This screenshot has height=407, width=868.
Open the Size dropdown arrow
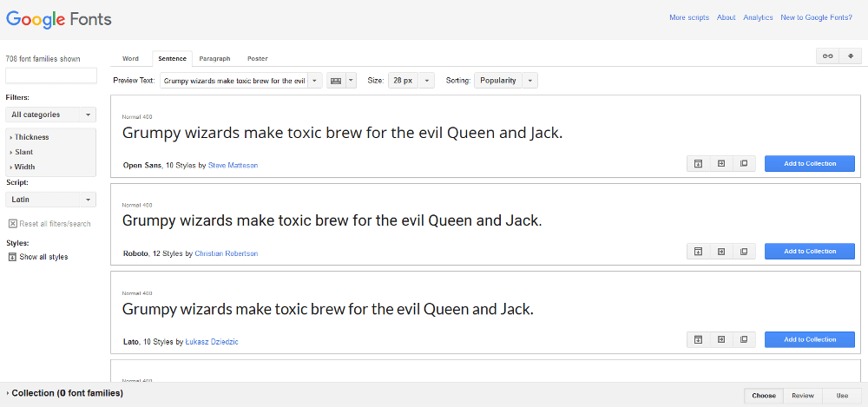pos(427,81)
